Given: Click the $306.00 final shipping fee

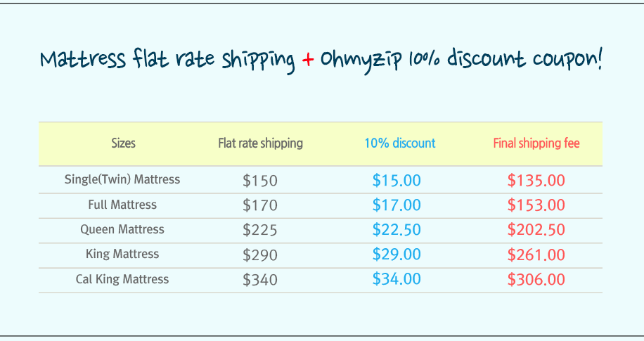Looking at the screenshot, I should point(536,279).
